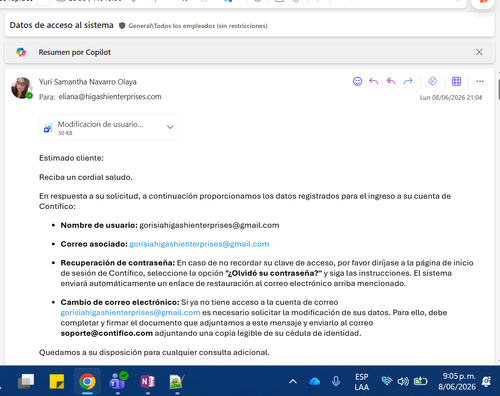Expand the attachment options chevron
This screenshot has width=500, height=396.
(170, 127)
